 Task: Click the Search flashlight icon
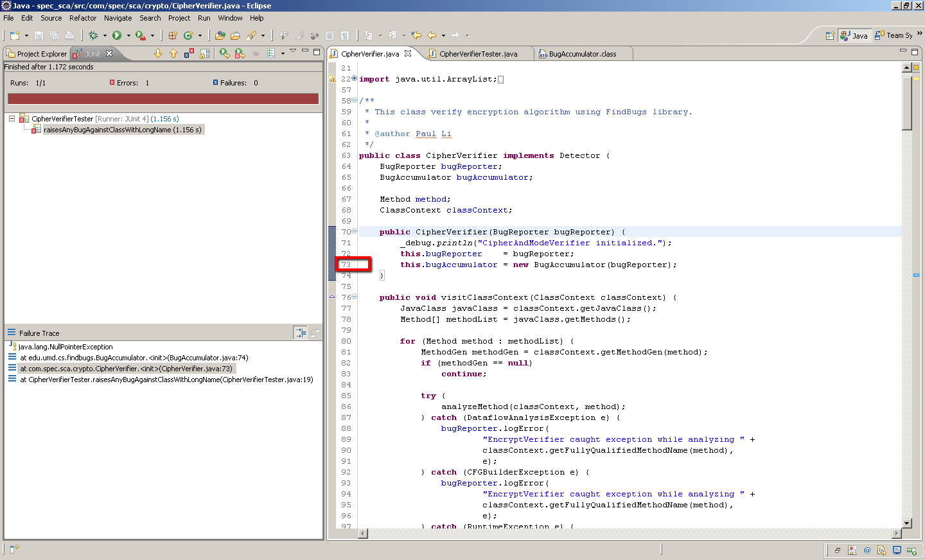[x=251, y=35]
